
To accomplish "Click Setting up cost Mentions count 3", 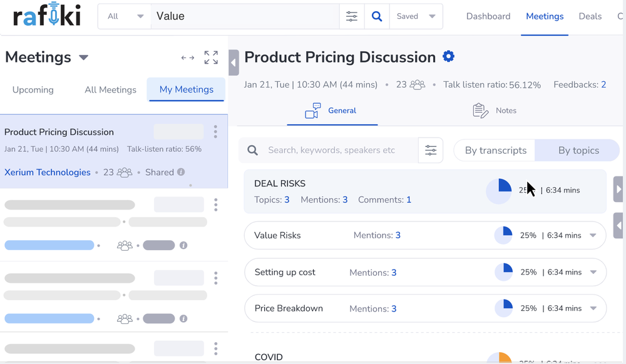I will (x=394, y=273).
